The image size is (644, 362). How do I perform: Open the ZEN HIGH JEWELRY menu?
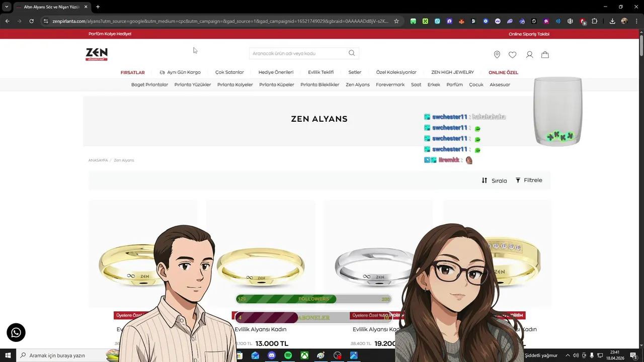click(452, 72)
